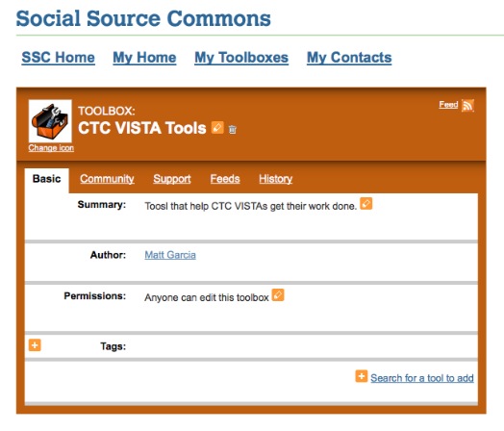Open My Home page

[x=144, y=58]
